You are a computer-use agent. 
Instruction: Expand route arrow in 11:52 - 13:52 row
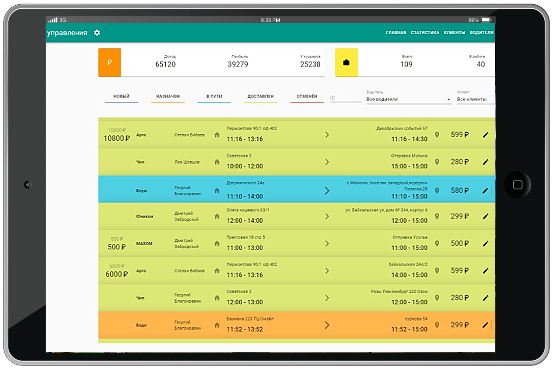(x=327, y=325)
